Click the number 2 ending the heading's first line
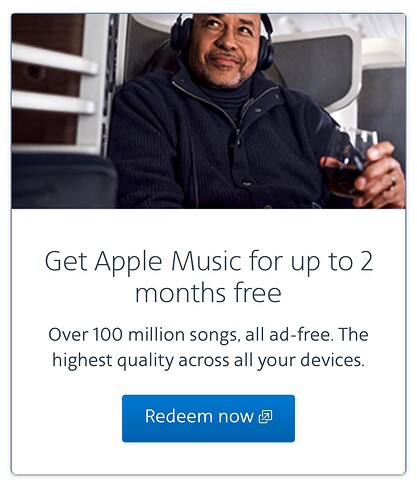This screenshot has height=499, width=417. point(366,261)
